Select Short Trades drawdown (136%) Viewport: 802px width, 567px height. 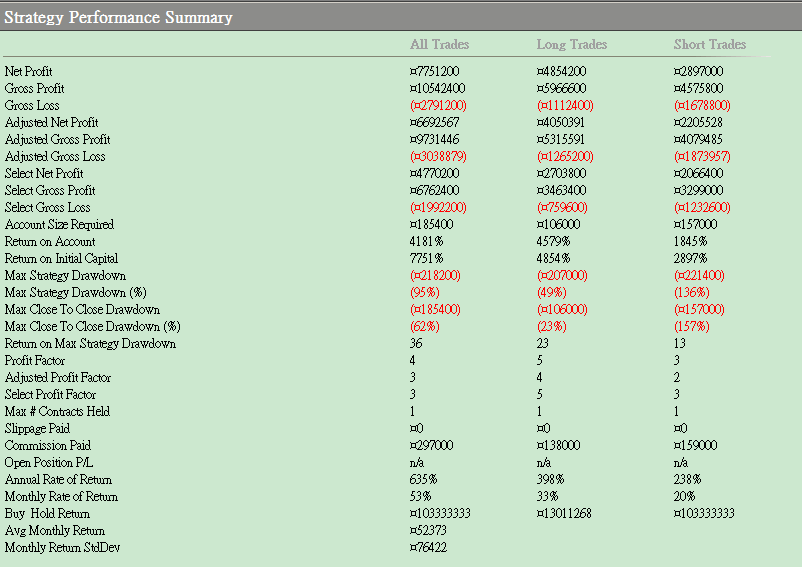pyautogui.click(x=692, y=292)
